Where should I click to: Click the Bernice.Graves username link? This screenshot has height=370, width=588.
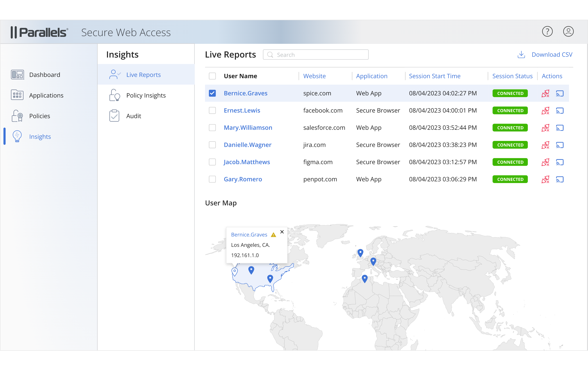coord(246,93)
